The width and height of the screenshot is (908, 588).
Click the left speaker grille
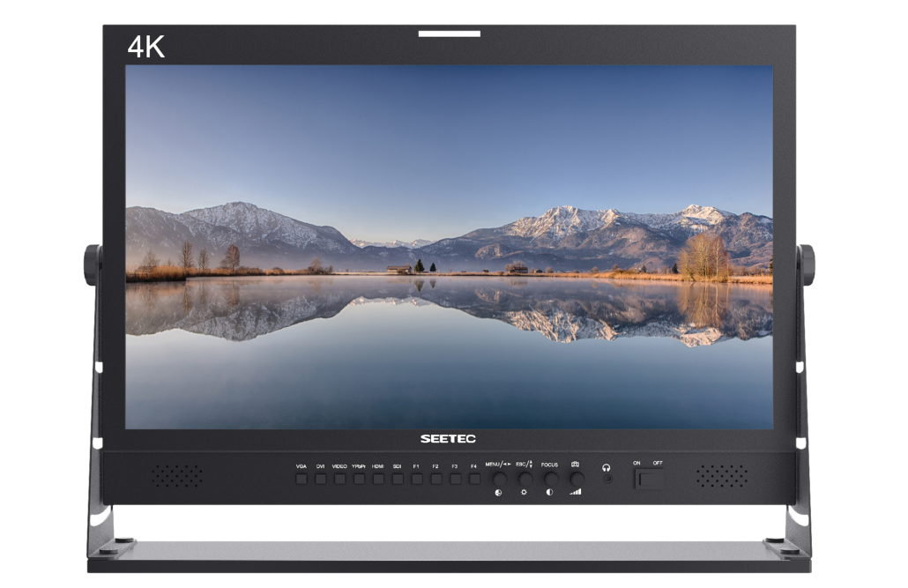(176, 476)
